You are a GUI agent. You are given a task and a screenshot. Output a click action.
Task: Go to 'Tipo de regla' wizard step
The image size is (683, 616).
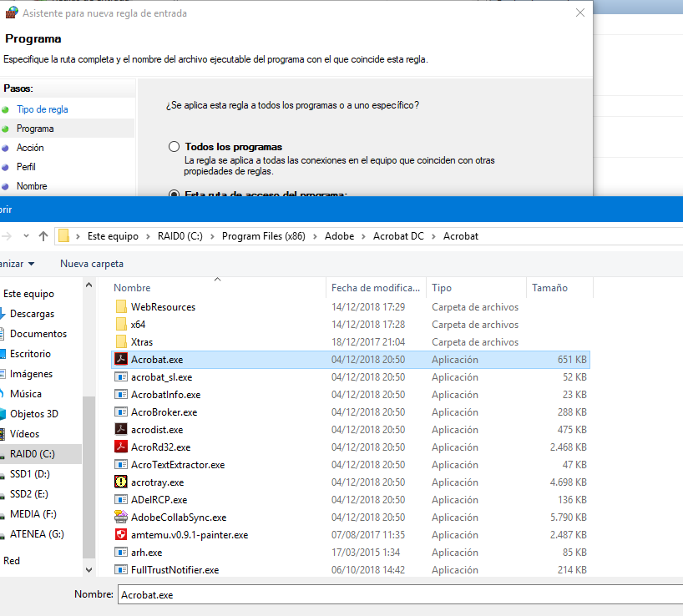[x=43, y=109]
